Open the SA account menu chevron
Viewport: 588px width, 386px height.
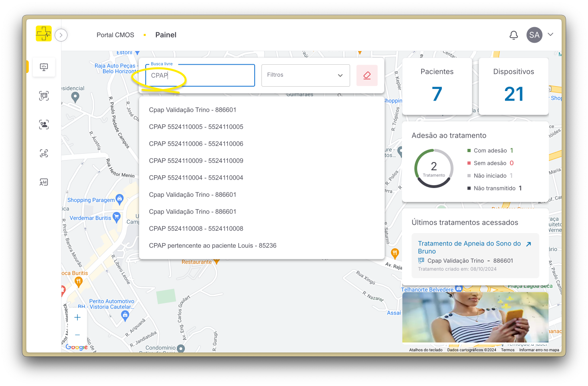pyautogui.click(x=550, y=35)
